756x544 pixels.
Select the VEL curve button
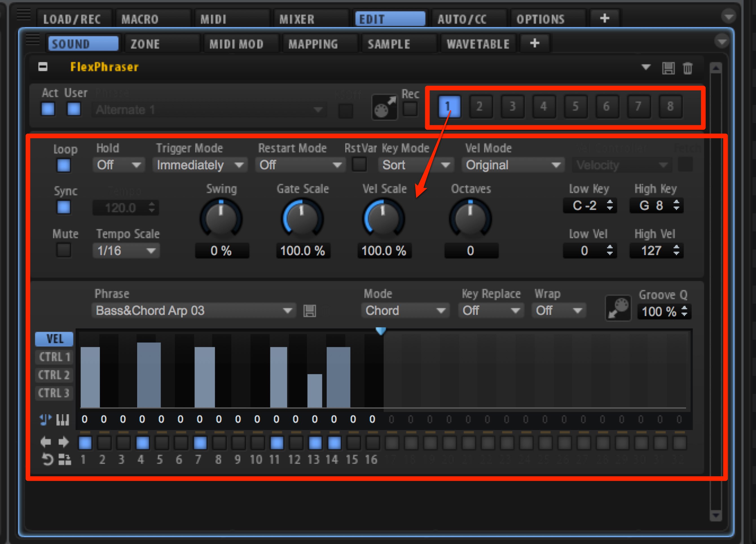pos(54,339)
